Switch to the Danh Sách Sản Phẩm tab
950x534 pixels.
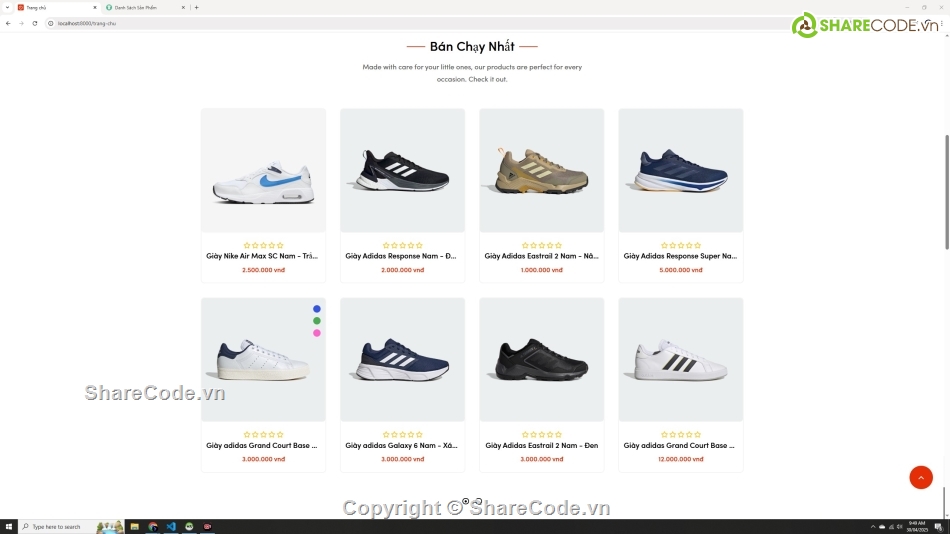tap(145, 7)
